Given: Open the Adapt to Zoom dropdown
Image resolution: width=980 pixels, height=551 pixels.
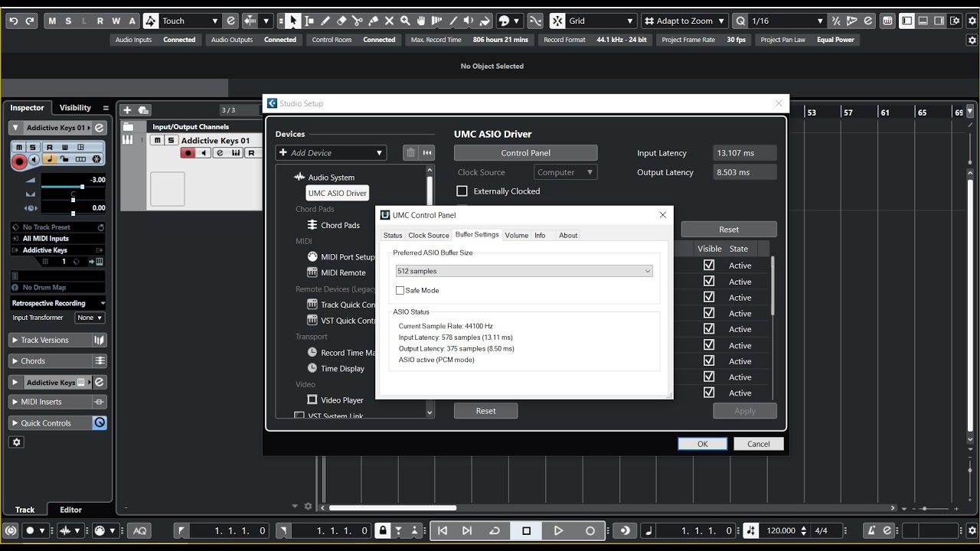Looking at the screenshot, I should pyautogui.click(x=685, y=21).
